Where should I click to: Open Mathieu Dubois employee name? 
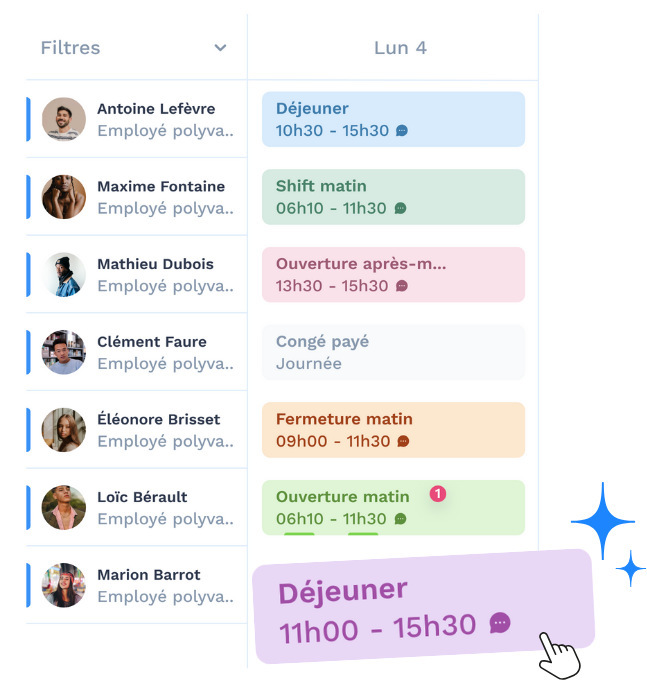pyautogui.click(x=155, y=264)
